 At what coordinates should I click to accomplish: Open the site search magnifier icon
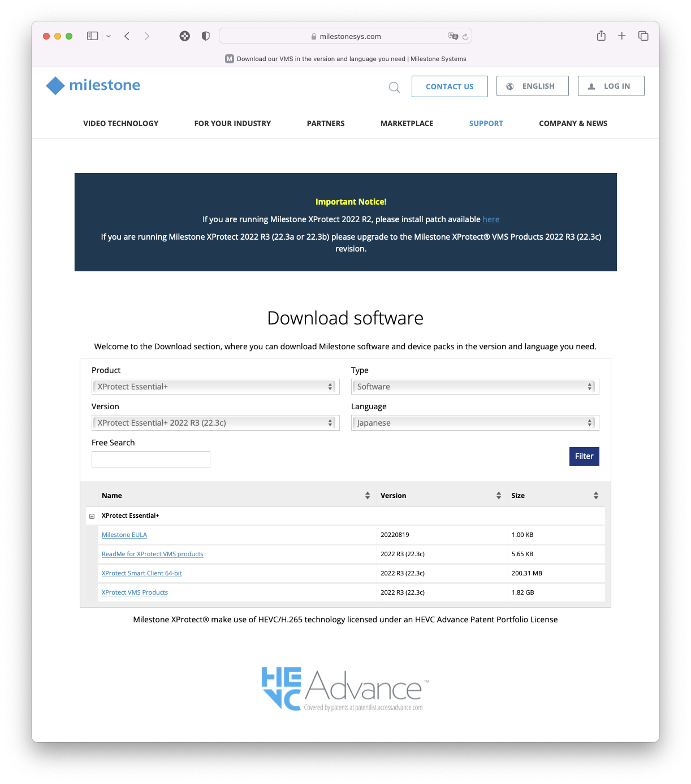tap(394, 87)
